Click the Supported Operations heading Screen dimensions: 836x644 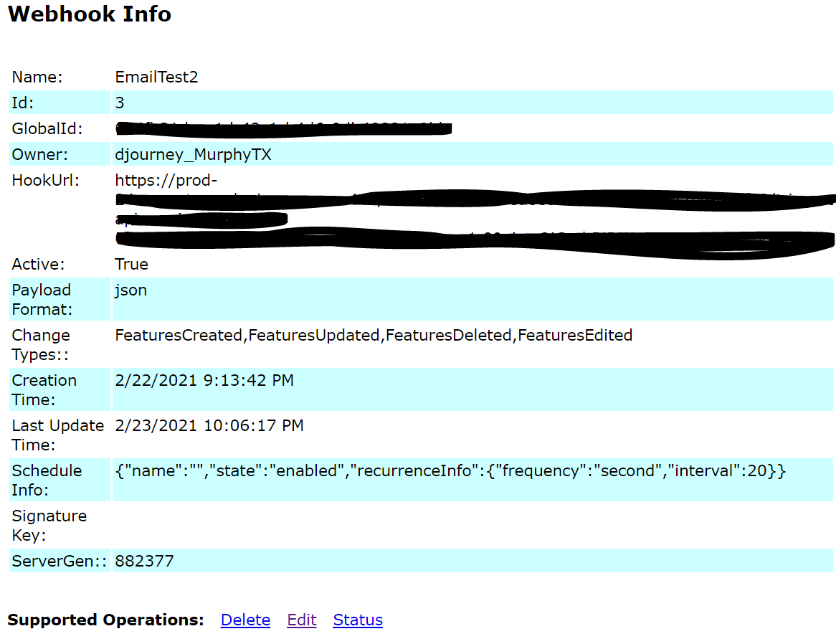(x=104, y=620)
